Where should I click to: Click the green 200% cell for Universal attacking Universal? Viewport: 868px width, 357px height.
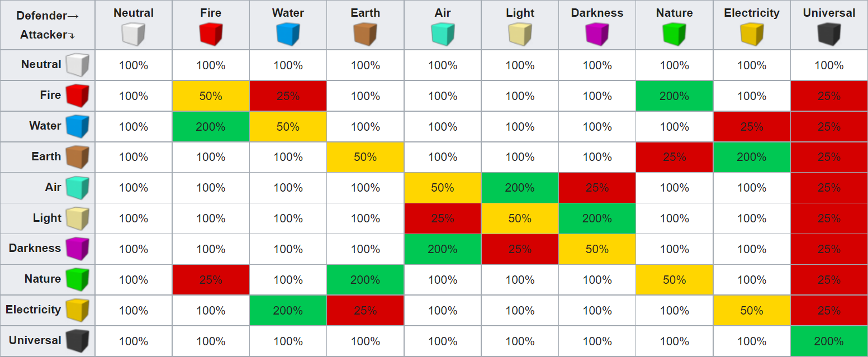[829, 341]
